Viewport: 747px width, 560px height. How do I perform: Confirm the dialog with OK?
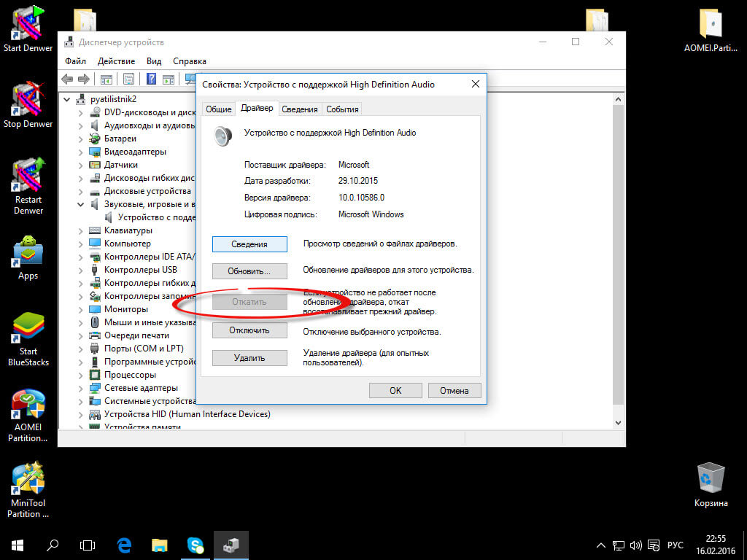tap(395, 391)
